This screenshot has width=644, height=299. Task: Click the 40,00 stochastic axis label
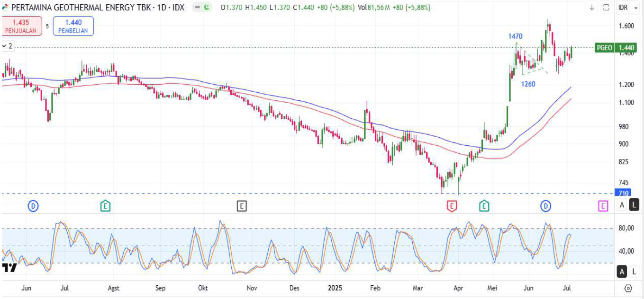(x=626, y=251)
